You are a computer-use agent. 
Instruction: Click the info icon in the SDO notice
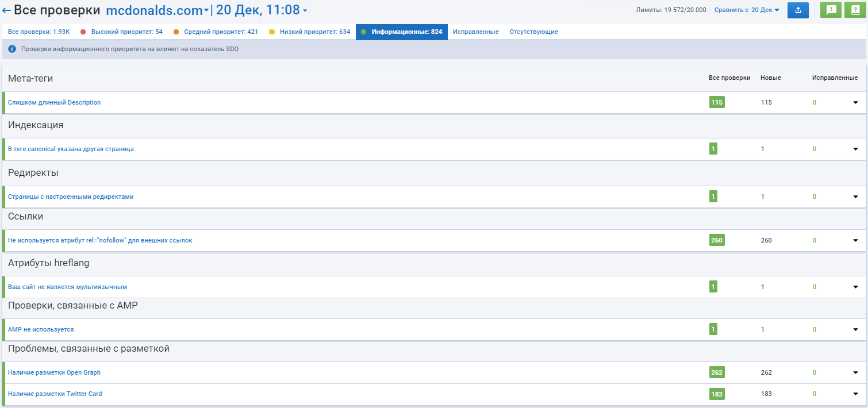click(x=12, y=49)
